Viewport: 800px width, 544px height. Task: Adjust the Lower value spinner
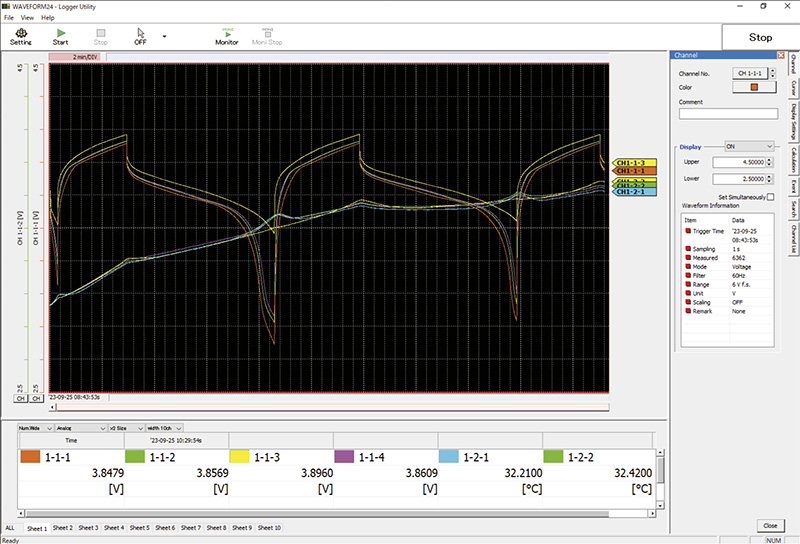pos(770,179)
